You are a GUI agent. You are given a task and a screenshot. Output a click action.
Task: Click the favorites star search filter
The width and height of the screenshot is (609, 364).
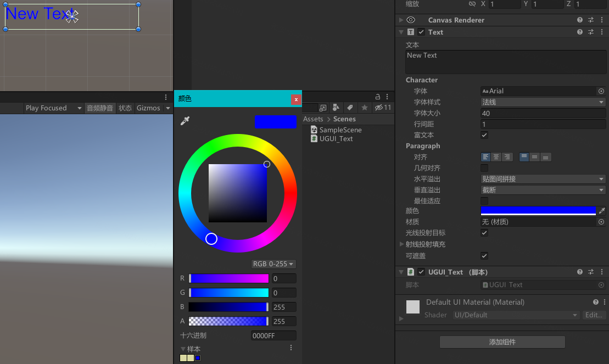click(364, 108)
